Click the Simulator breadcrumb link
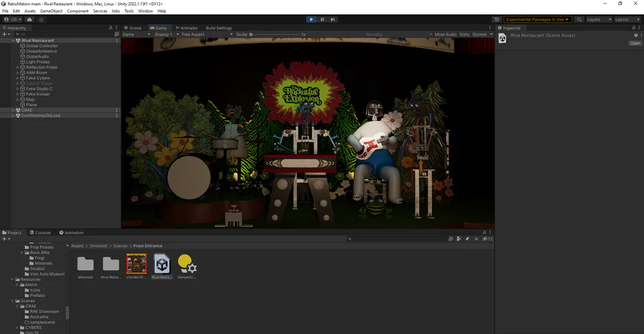This screenshot has width=644, height=334. tap(99, 246)
